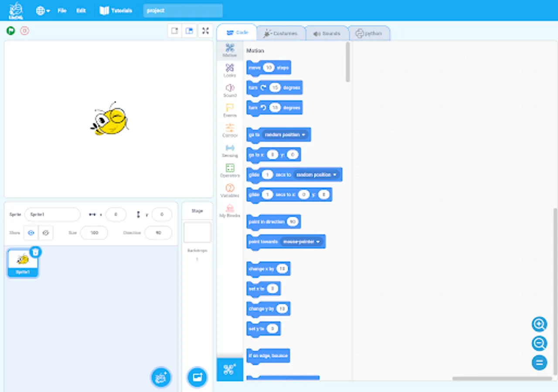
Task: Click the app logo in the top bar
Action: (16, 10)
